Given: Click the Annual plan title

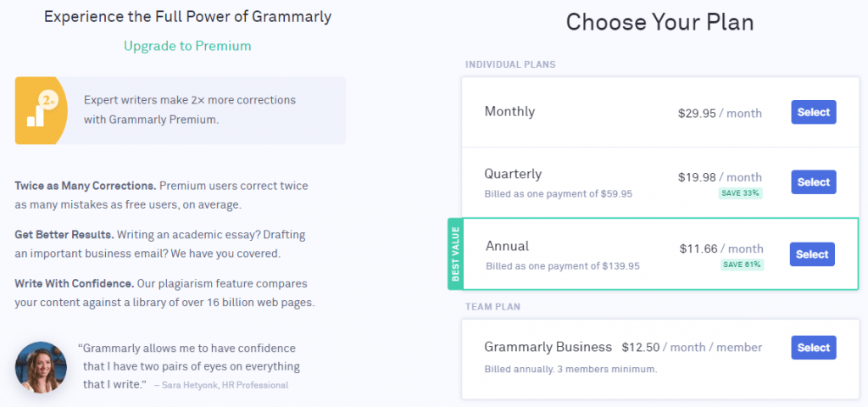Looking at the screenshot, I should [508, 246].
